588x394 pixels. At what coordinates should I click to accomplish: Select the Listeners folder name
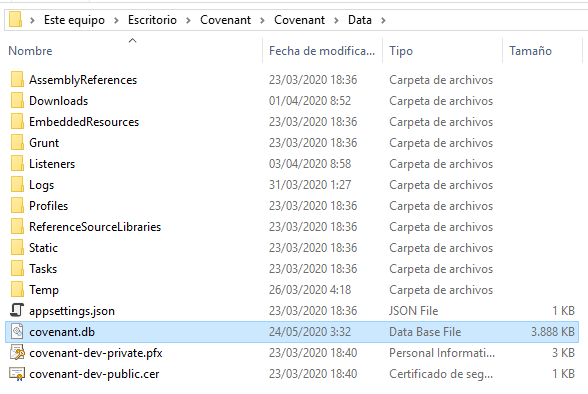tap(52, 164)
